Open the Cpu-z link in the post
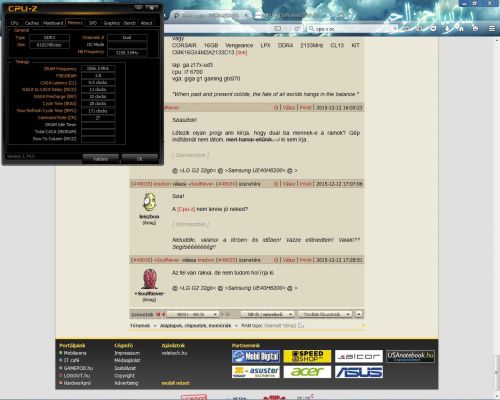Viewport: 500px width, 400px height. [186, 209]
